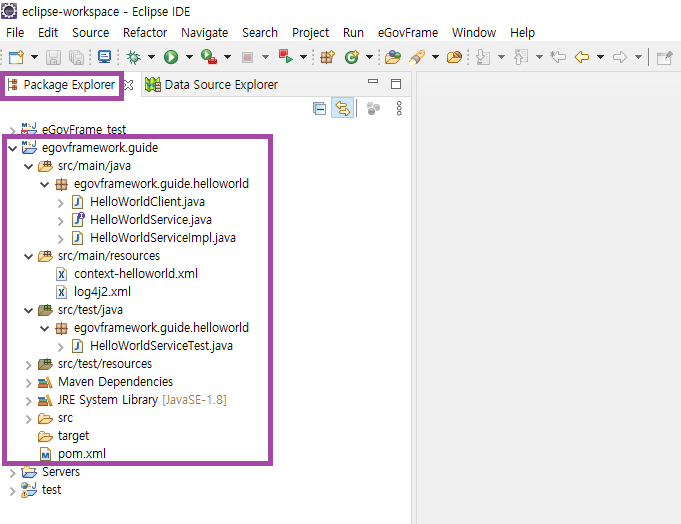Click the Debug bug icon

(x=133, y=57)
